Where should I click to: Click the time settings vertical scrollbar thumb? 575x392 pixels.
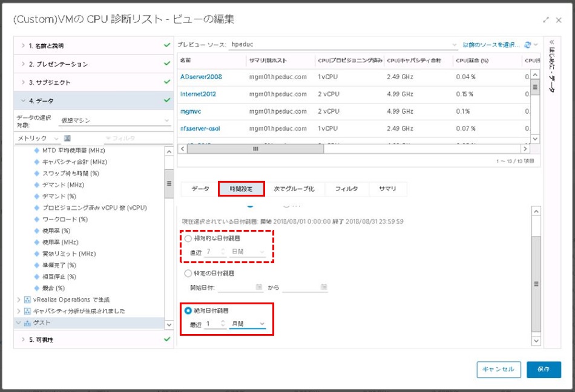pyautogui.click(x=536, y=284)
